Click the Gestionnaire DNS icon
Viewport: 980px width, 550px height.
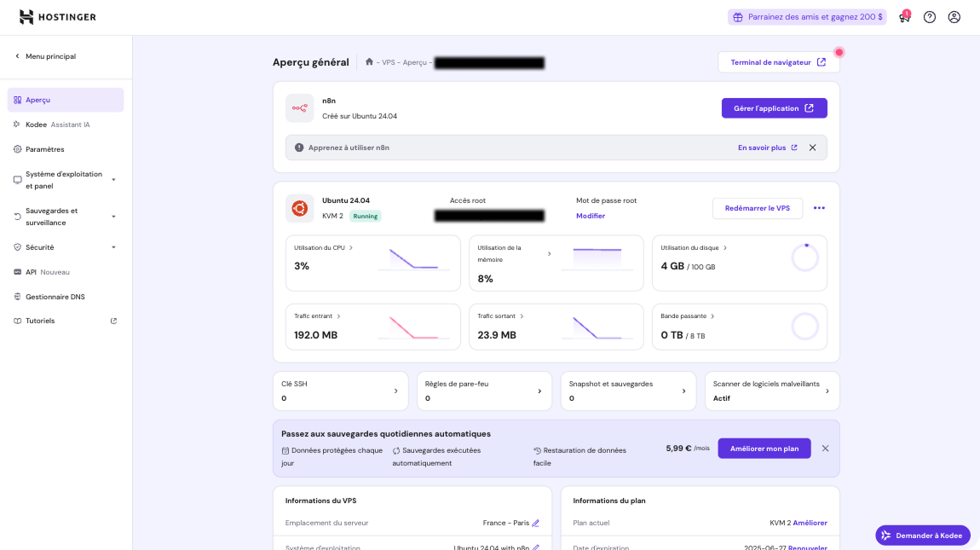[18, 297]
